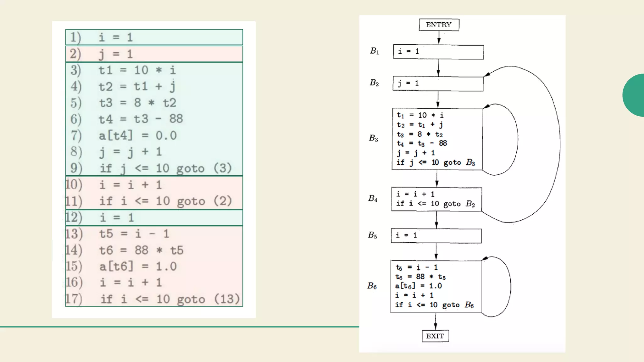Click 'if j <= 10 goto B3' in flow graph
The height and width of the screenshot is (362, 644).
(x=436, y=162)
